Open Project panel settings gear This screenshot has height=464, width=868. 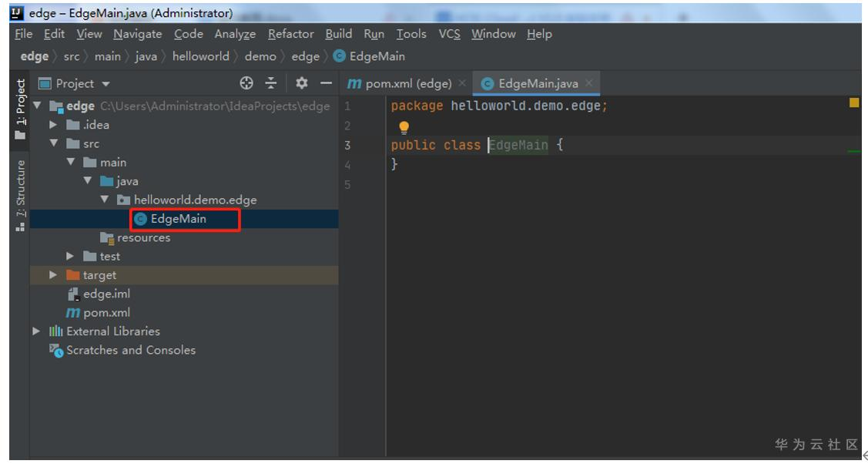point(301,83)
